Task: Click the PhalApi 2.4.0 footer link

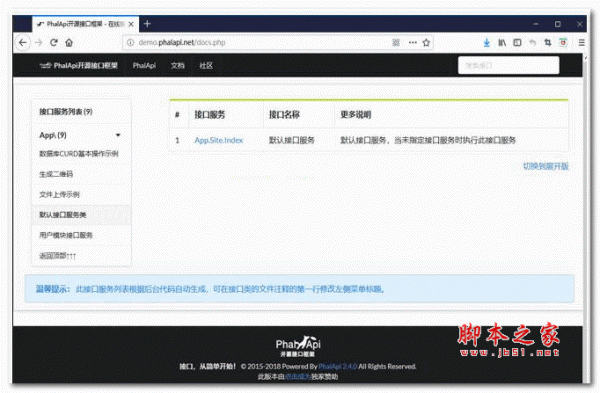Action: 338,366
